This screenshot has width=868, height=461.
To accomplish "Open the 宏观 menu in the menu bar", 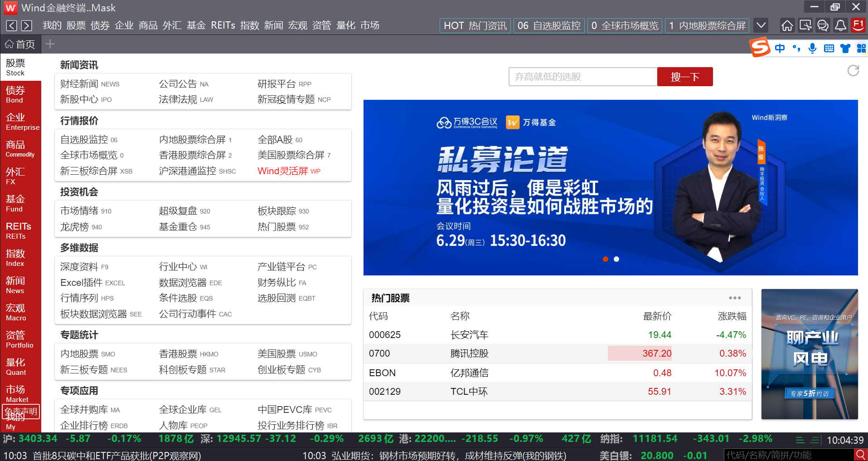I will tap(297, 25).
